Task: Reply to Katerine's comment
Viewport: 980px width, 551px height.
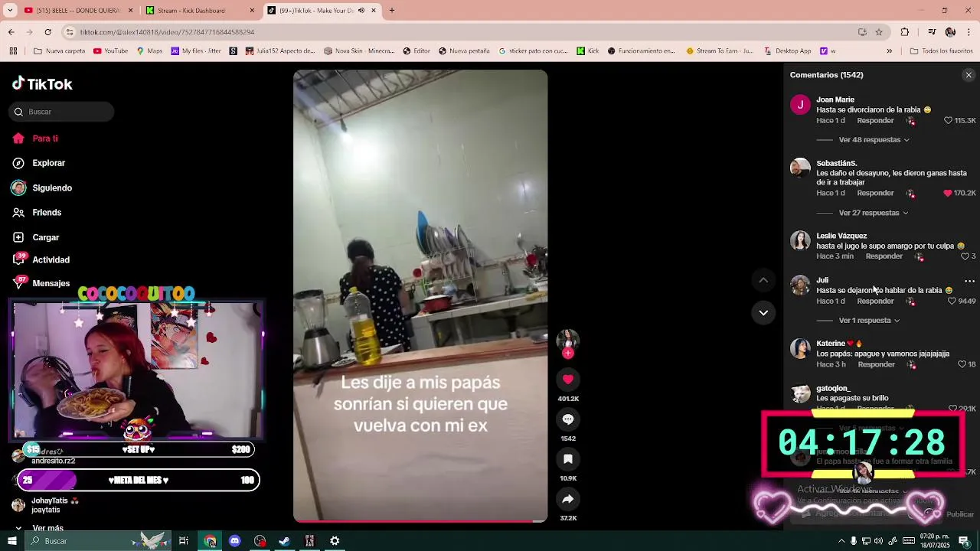Action: click(x=877, y=364)
